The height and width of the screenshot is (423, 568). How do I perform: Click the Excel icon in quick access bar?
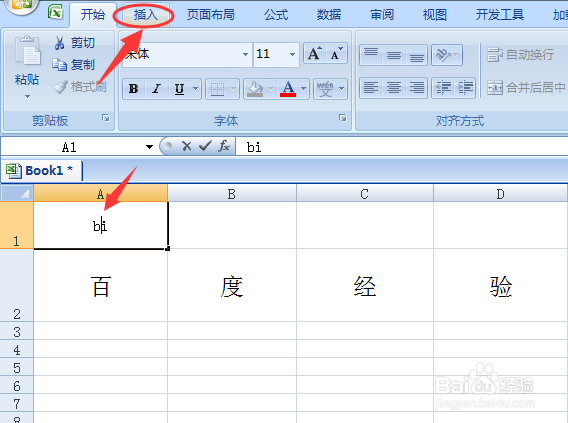55,13
